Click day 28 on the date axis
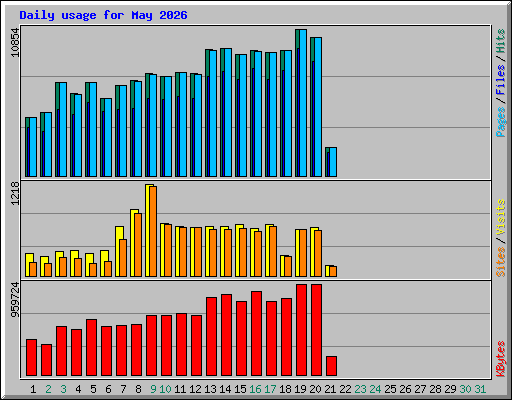 coord(435,389)
